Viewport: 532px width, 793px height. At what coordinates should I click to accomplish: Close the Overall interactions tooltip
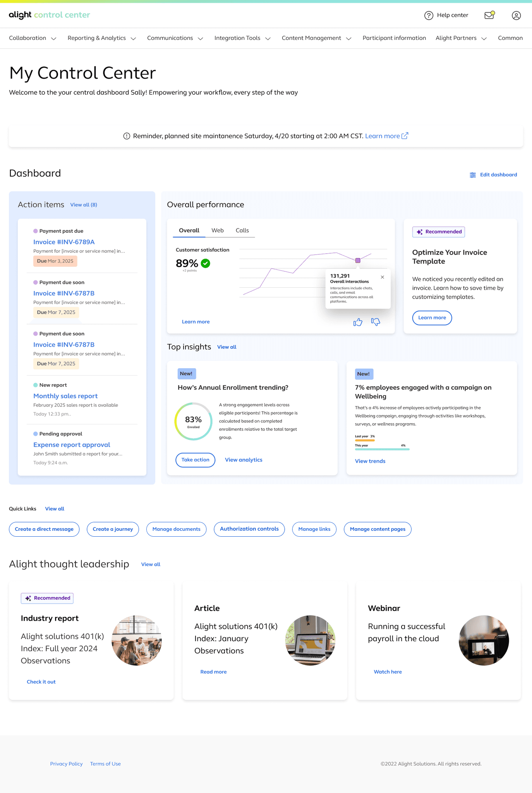click(383, 277)
